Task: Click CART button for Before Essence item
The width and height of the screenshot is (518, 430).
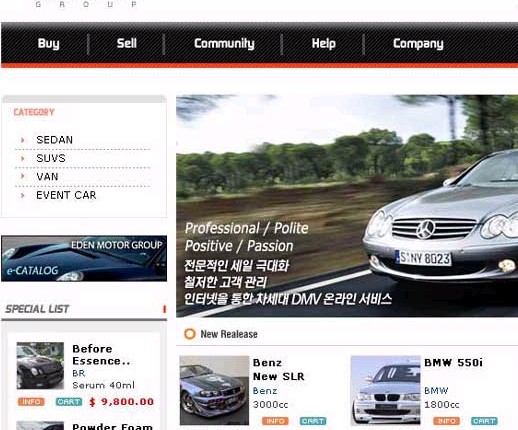Action: coord(69,402)
